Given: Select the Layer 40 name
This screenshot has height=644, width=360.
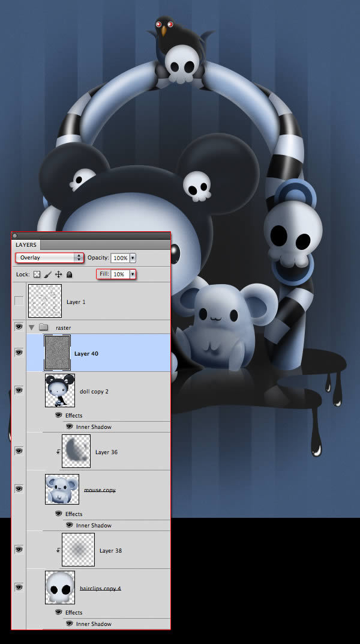Looking at the screenshot, I should point(86,354).
